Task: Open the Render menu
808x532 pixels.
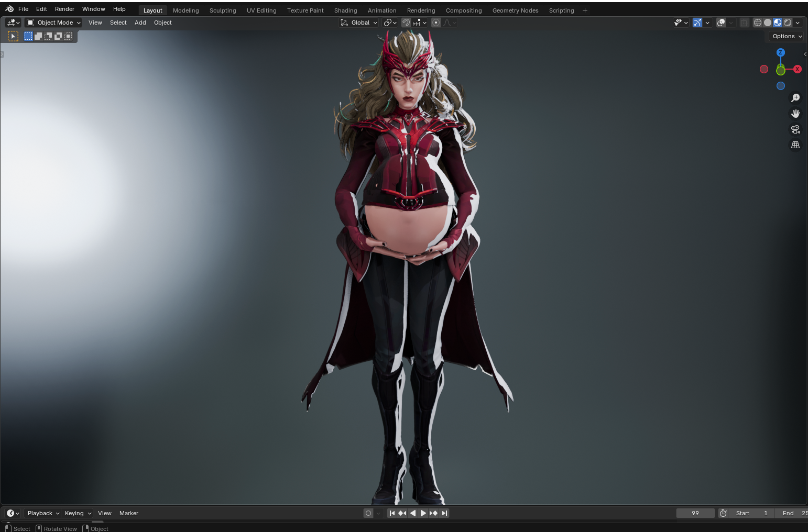Action: (64, 9)
